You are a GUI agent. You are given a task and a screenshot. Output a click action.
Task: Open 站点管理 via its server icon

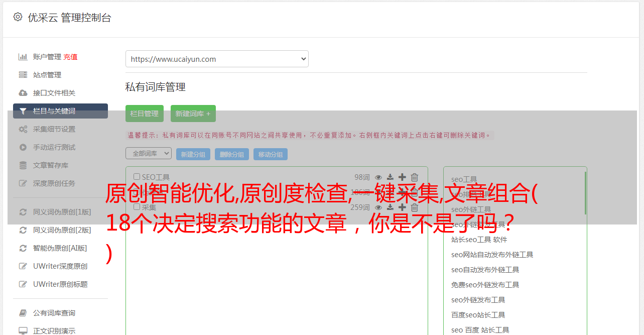click(x=23, y=75)
